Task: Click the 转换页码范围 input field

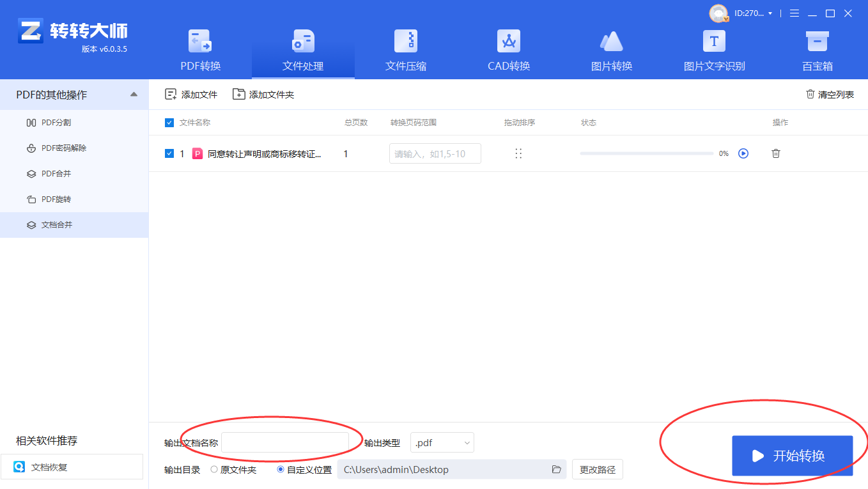Action: (435, 153)
